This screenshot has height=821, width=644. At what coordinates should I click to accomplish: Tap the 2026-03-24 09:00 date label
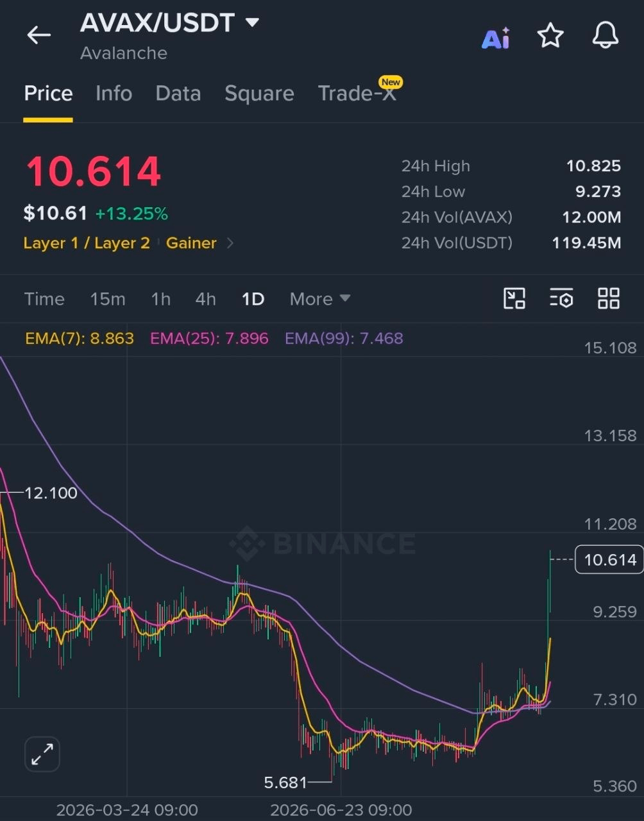pos(127,810)
